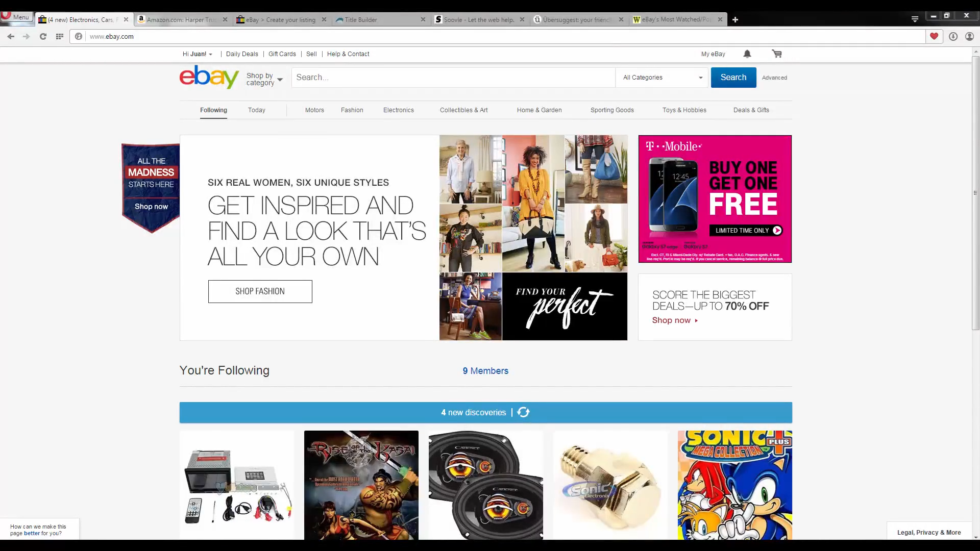
Task: Open the Sell link
Action: [312, 54]
